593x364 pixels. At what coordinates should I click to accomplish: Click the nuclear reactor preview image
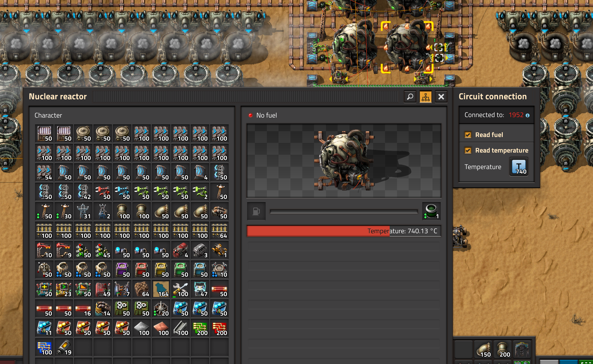[x=344, y=161]
